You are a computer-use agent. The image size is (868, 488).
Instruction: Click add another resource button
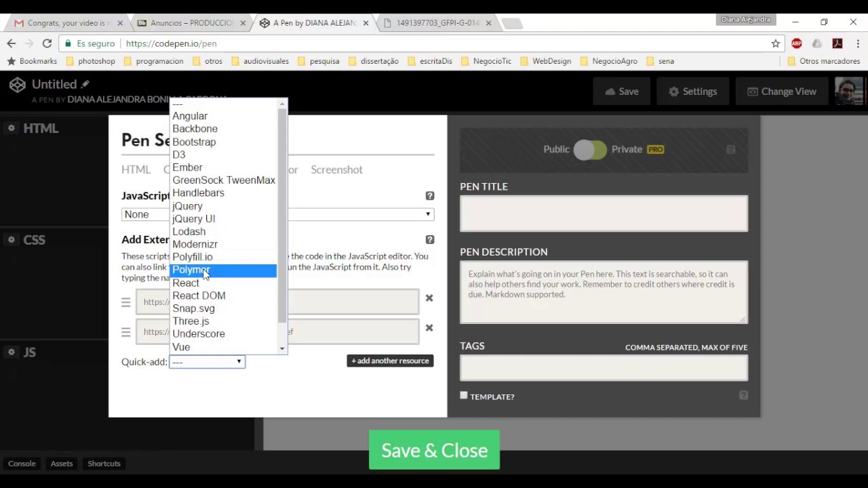click(390, 361)
